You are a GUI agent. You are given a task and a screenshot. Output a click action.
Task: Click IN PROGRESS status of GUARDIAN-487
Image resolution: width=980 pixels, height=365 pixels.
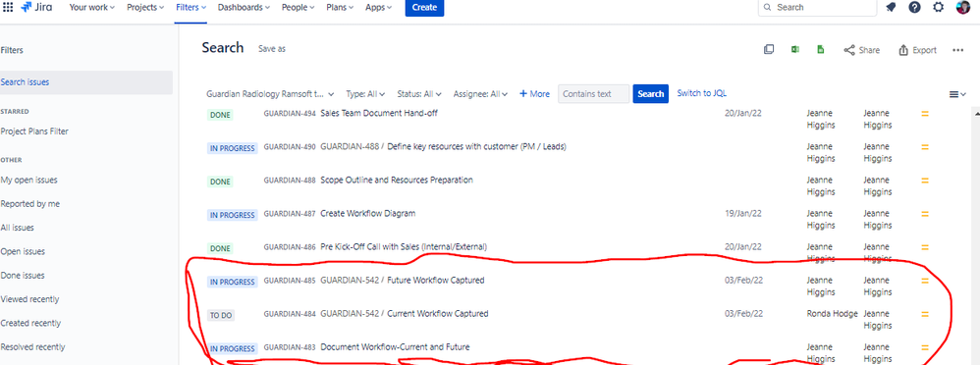coord(232,215)
